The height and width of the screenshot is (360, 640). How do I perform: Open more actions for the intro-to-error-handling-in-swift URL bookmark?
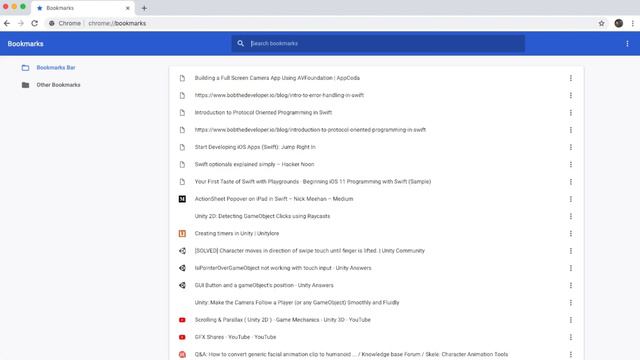coord(571,95)
